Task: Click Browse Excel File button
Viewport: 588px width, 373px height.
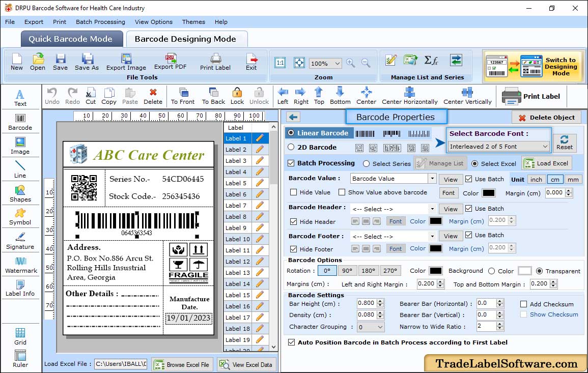Action: (182, 364)
